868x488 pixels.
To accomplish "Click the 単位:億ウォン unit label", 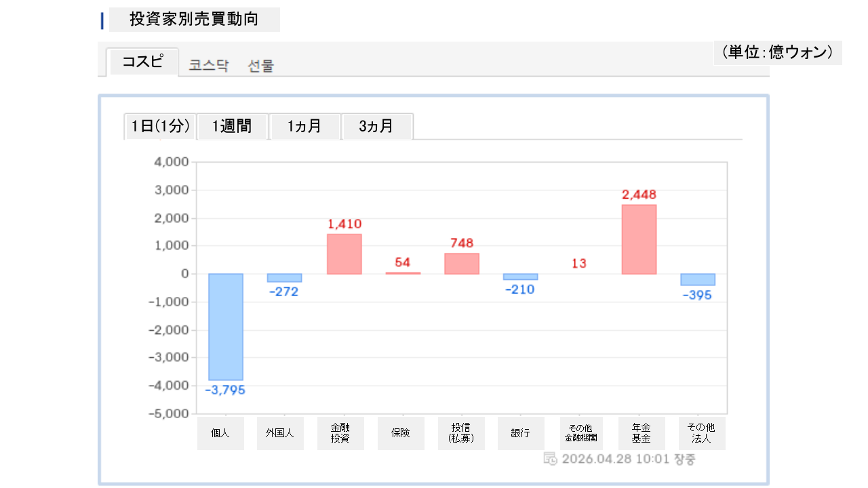I will [777, 52].
